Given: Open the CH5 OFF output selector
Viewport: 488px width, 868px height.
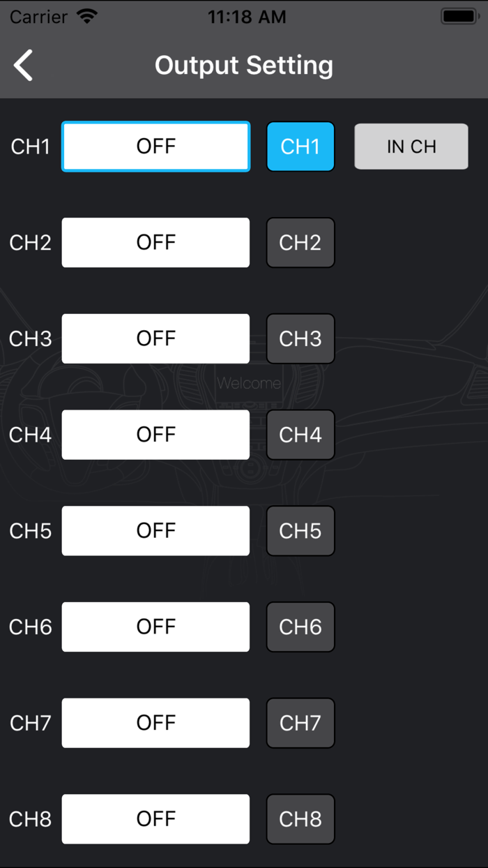Looking at the screenshot, I should coord(155,531).
